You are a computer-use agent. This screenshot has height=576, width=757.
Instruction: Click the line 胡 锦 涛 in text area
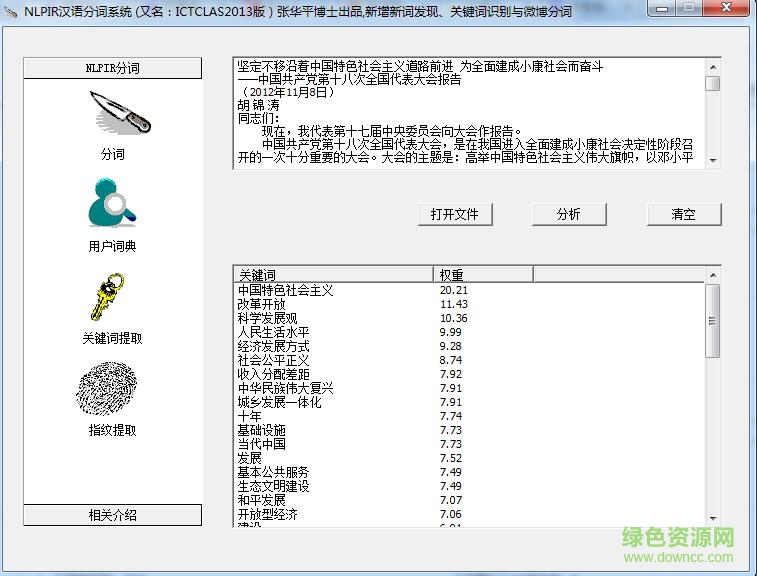[x=259, y=105]
